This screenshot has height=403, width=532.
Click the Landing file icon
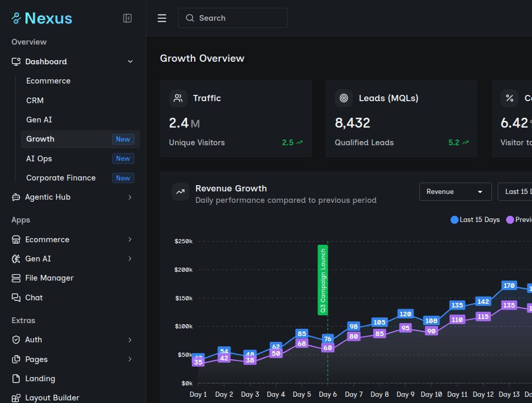[x=16, y=379]
